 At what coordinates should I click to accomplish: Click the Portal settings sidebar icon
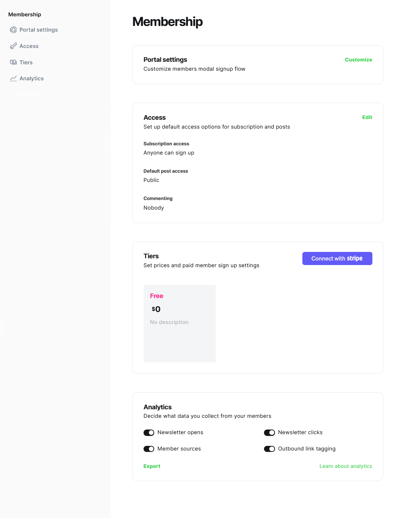[13, 30]
